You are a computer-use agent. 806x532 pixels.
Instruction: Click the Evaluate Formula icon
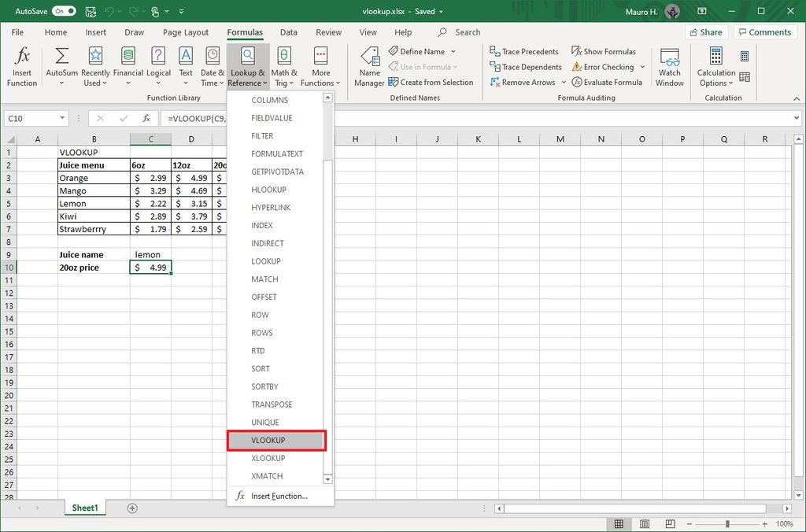tap(607, 82)
